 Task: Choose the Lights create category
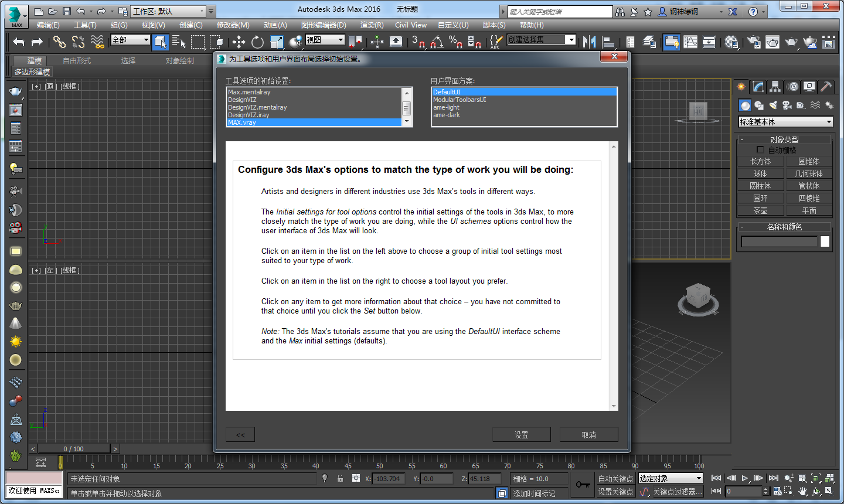click(773, 105)
